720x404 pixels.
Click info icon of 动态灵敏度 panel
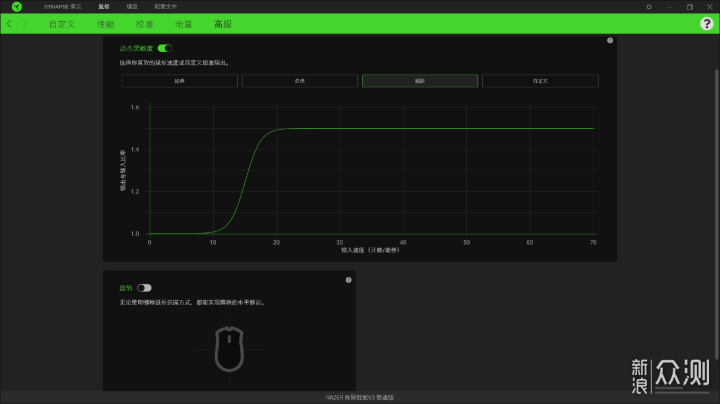[610, 40]
